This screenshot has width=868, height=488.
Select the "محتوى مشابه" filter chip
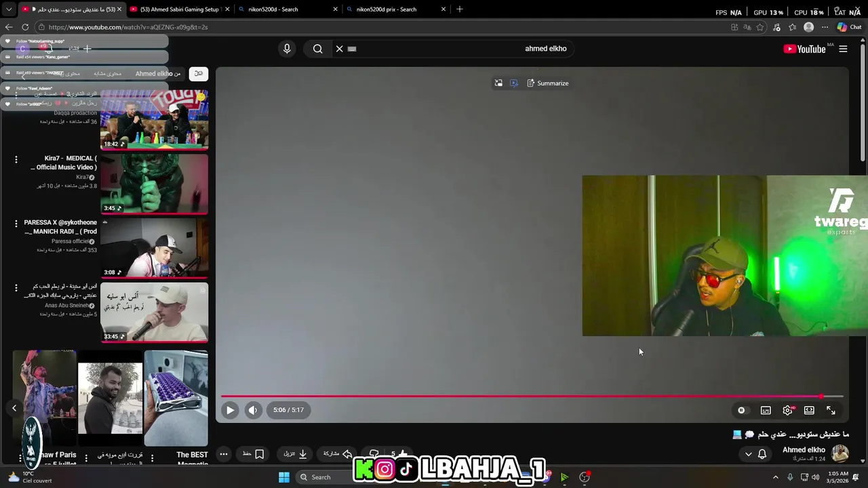(x=107, y=73)
